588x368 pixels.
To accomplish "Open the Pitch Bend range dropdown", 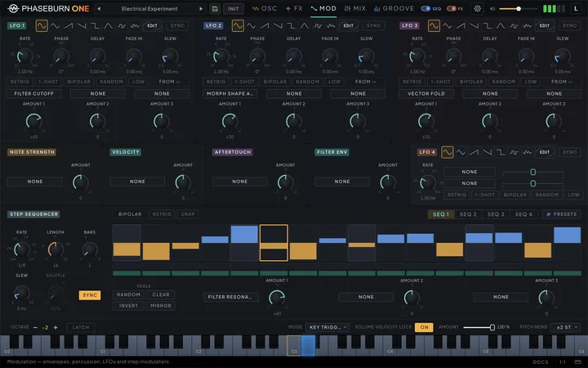I will [x=566, y=327].
